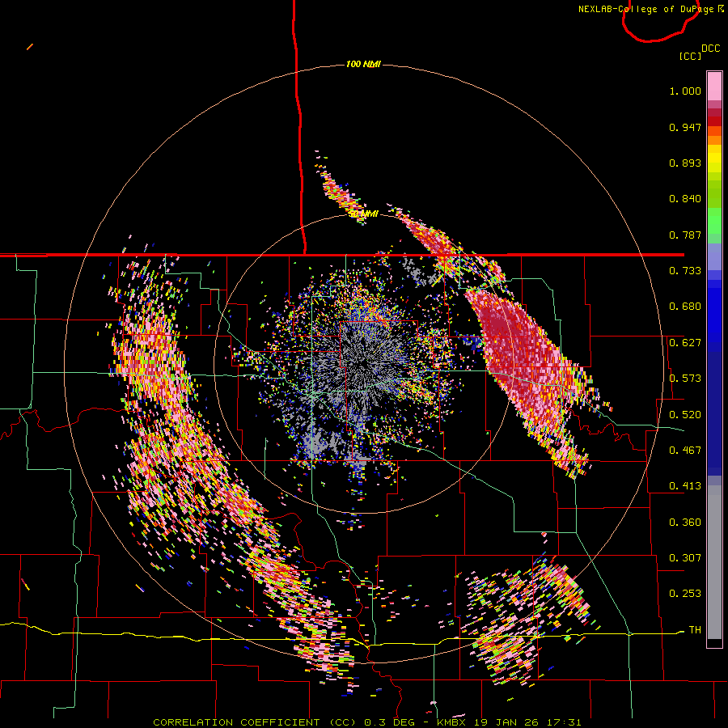Click the 0.787 scale value
This screenshot has height=728, width=728.
[x=685, y=235]
